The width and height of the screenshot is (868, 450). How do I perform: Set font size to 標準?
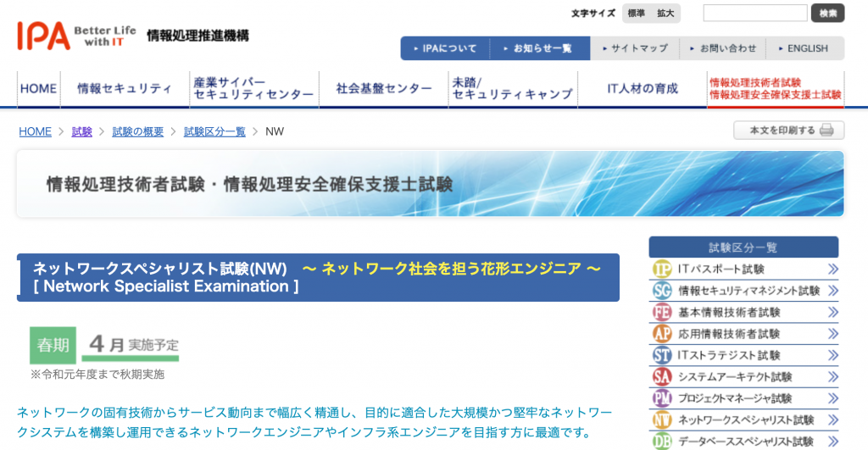pos(636,14)
